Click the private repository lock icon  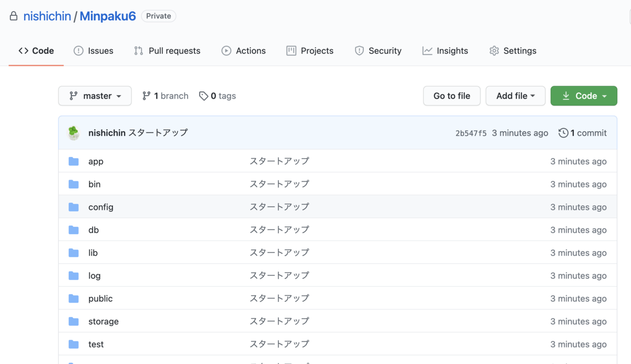click(x=14, y=16)
